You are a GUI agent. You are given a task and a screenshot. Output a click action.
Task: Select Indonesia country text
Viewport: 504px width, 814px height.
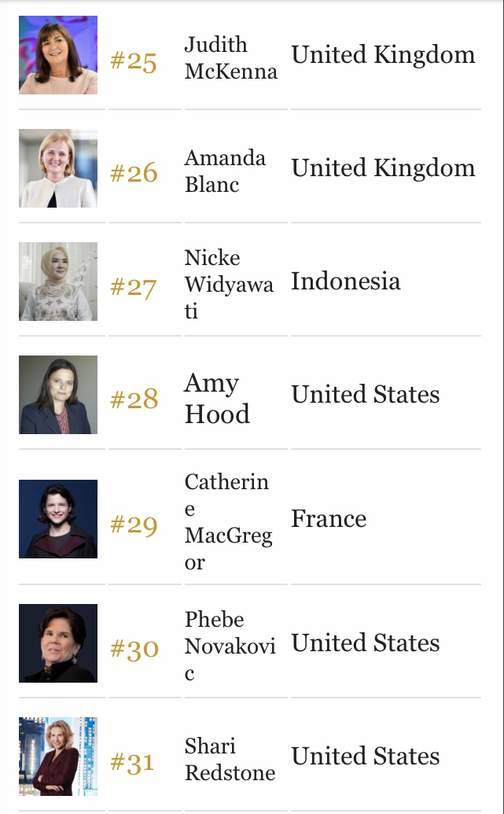(346, 281)
